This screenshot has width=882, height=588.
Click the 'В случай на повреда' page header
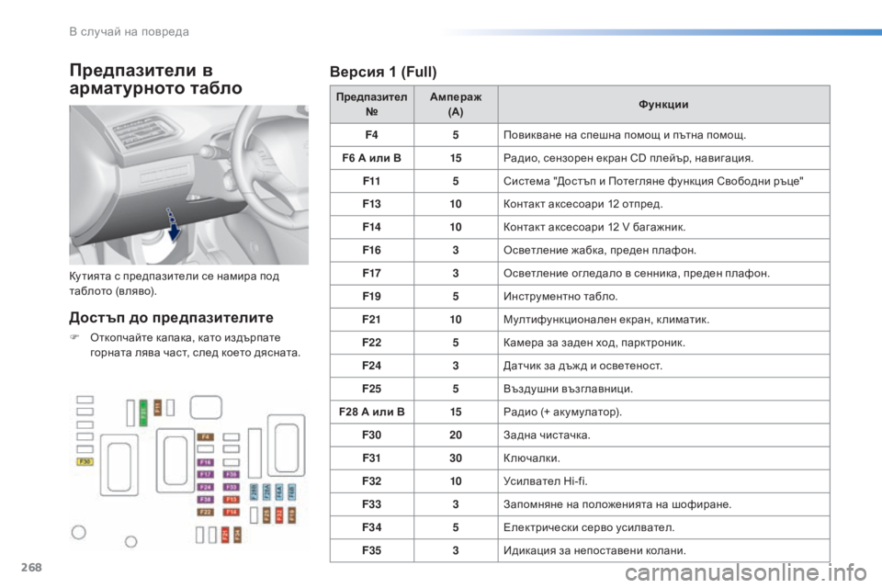(129, 31)
